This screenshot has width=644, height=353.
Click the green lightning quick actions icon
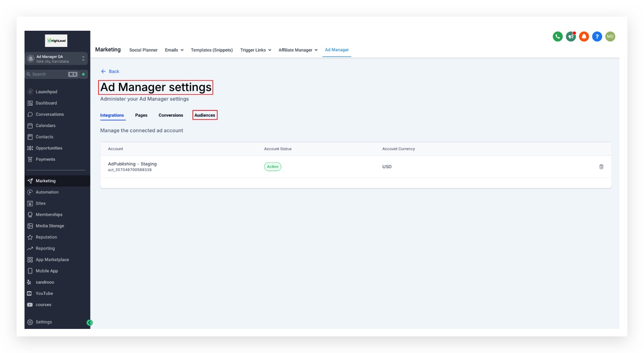tap(84, 74)
